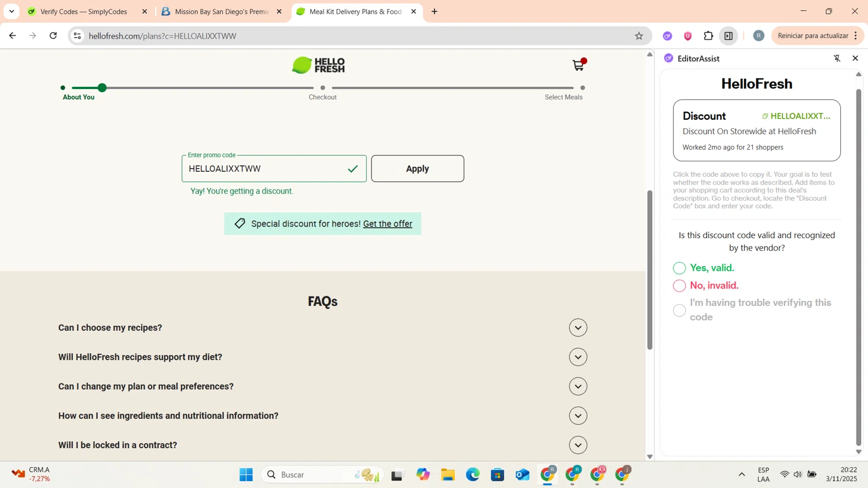Click 'Reiniciar para actualizar' button
The height and width of the screenshot is (488, 868).
[817, 36]
